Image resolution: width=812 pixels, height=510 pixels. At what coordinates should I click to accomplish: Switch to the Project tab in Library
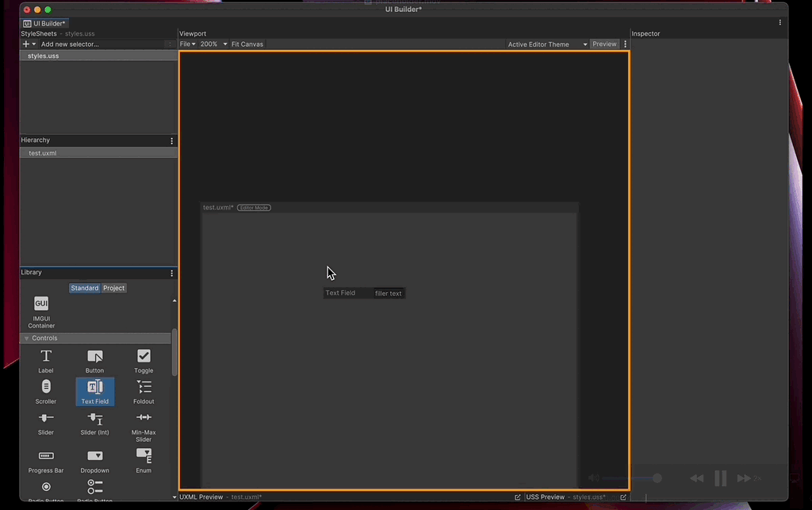(113, 288)
